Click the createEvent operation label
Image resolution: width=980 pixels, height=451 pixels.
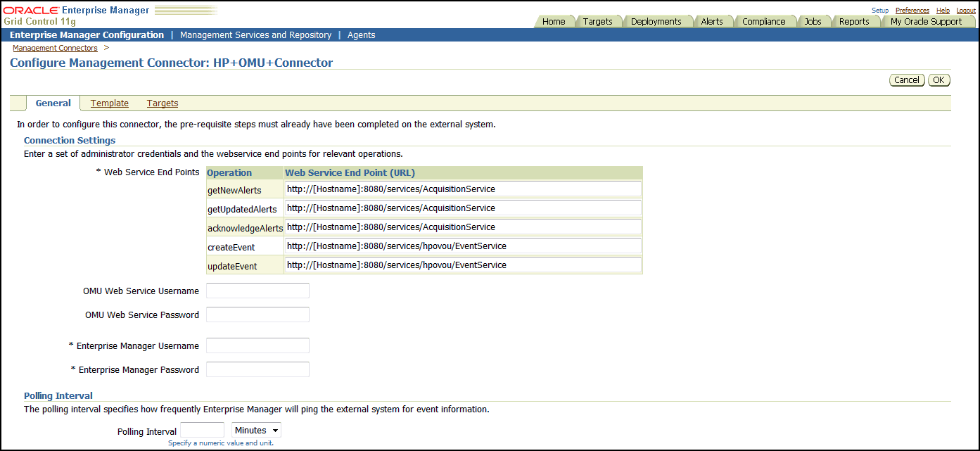231,247
